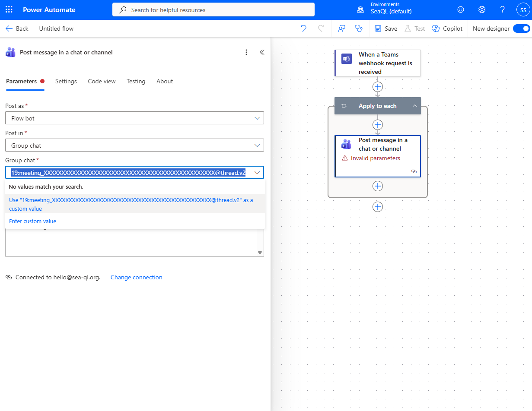Collapse the Apply to each block
Screen dimensions: 532x411
click(414, 106)
